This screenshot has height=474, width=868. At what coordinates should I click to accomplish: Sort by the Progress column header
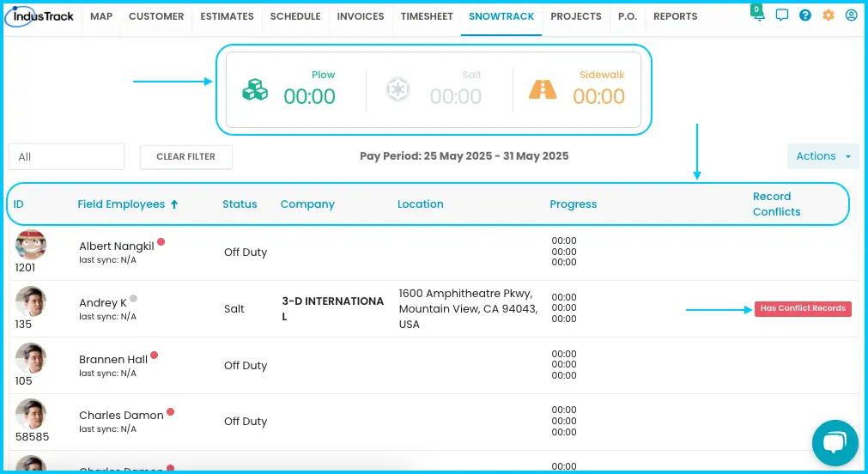[x=573, y=204]
